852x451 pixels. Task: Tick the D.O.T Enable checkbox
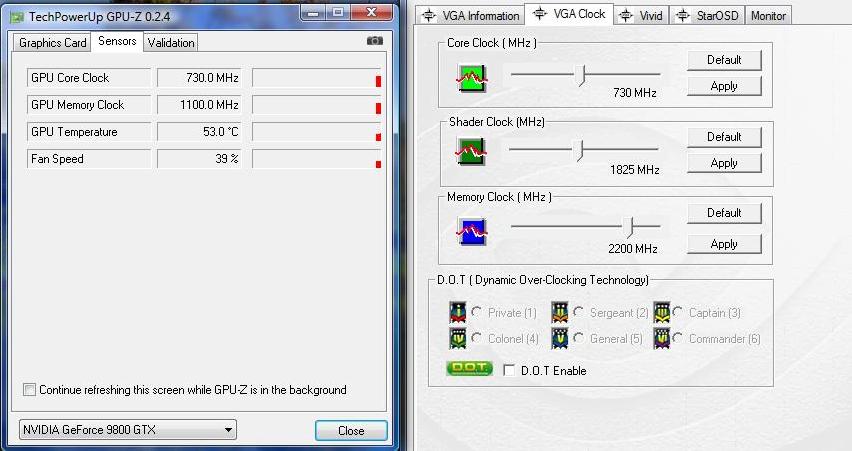509,371
